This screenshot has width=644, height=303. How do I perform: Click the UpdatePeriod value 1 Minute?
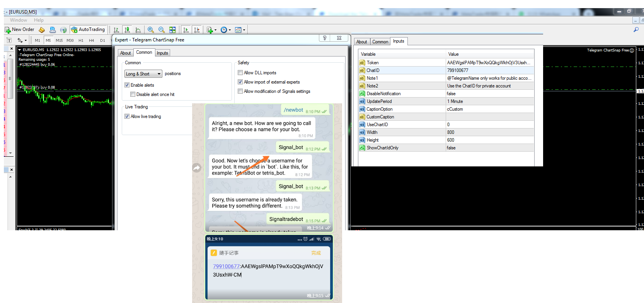(x=490, y=101)
